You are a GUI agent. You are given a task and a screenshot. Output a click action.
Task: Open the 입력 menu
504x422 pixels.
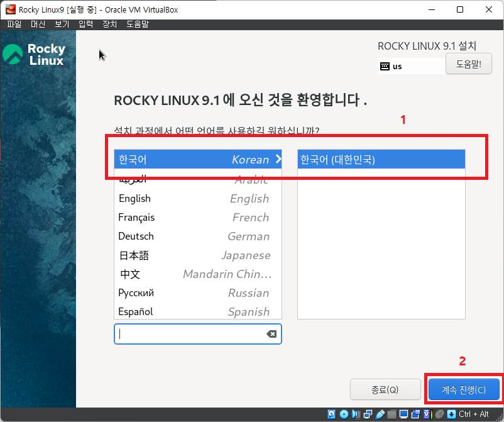point(86,24)
